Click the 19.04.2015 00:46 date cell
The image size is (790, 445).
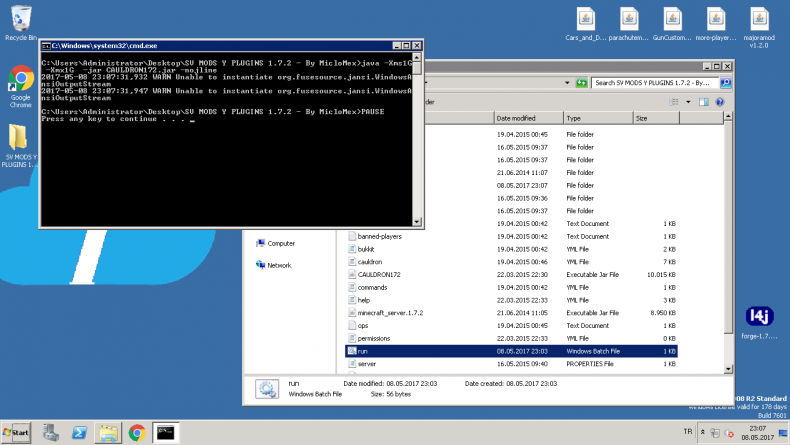(520, 262)
